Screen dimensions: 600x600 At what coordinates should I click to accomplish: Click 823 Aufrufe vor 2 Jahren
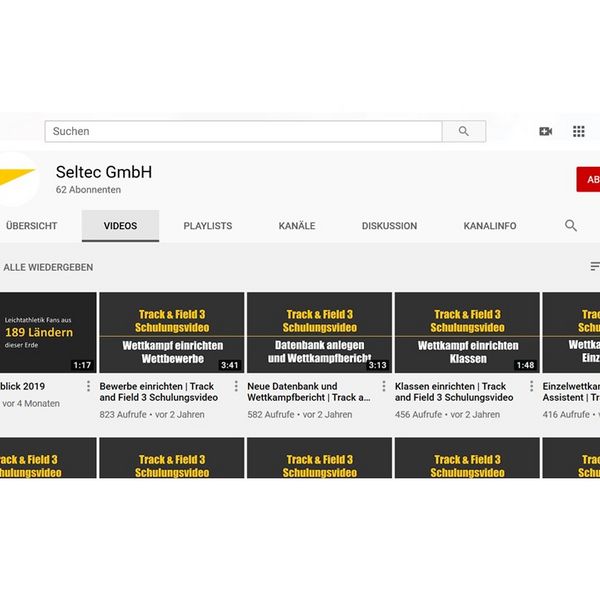152,414
